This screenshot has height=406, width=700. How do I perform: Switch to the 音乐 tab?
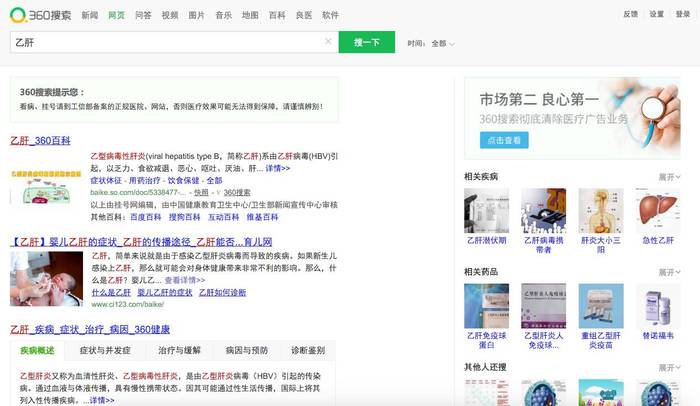(x=224, y=15)
